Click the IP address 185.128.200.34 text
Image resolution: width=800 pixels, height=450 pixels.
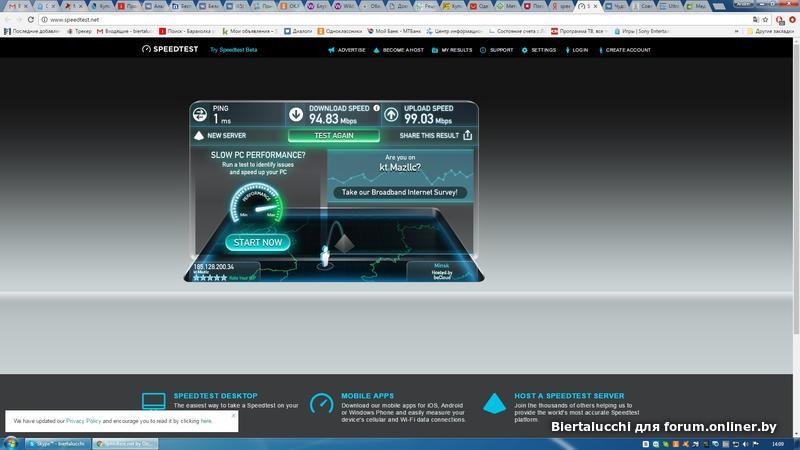213,267
